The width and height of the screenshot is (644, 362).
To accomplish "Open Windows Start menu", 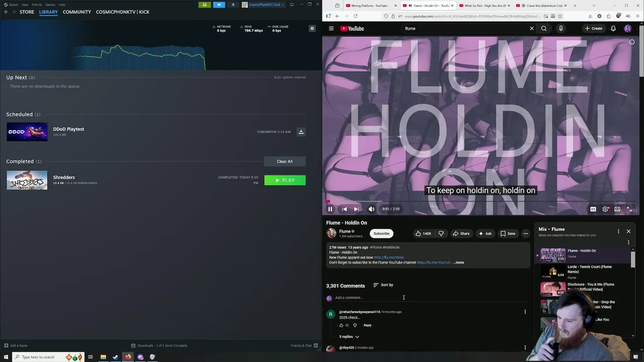I will click(5, 357).
